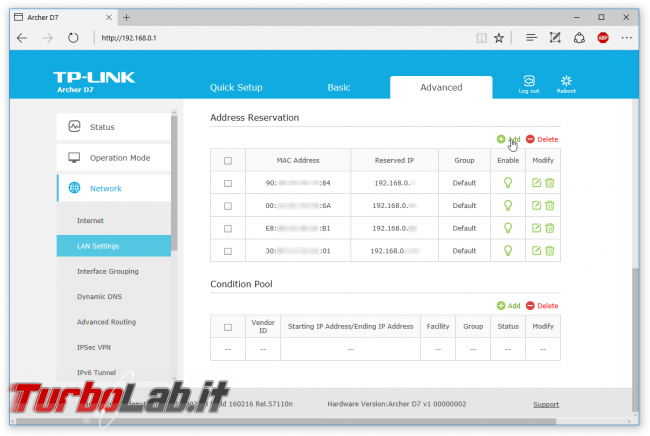
Task: Edit reservation for MAC E8:…:B1
Action: (536, 228)
